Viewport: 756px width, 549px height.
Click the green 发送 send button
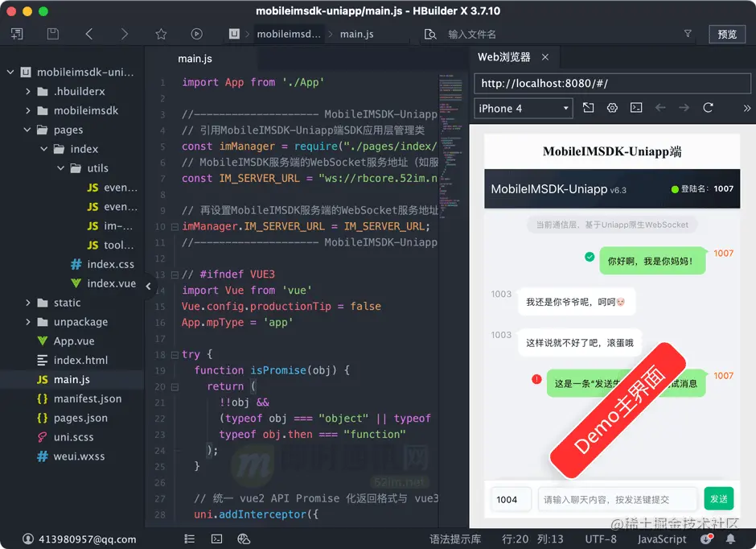click(718, 499)
